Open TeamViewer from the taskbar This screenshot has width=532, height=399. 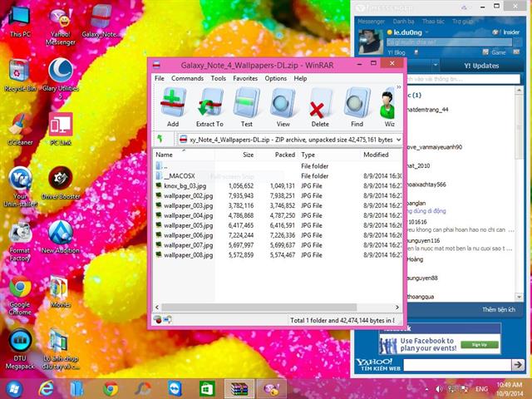175,389
